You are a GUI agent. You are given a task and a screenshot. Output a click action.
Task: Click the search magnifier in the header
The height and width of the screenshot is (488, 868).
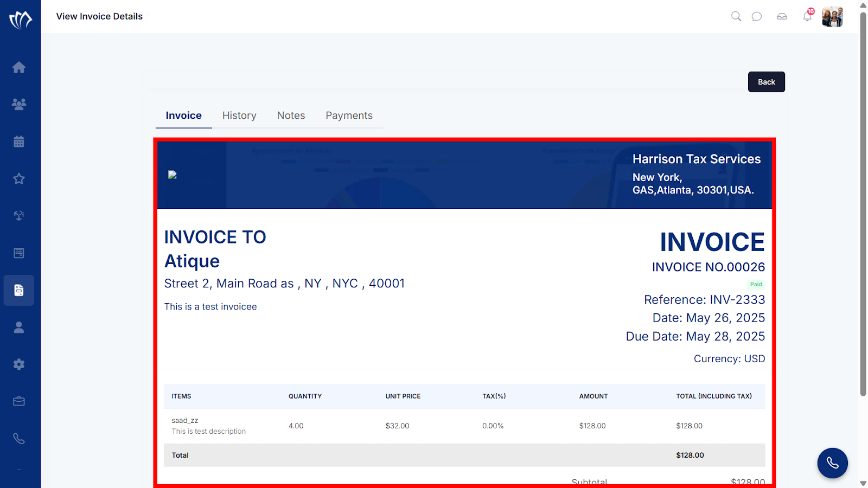pos(736,16)
